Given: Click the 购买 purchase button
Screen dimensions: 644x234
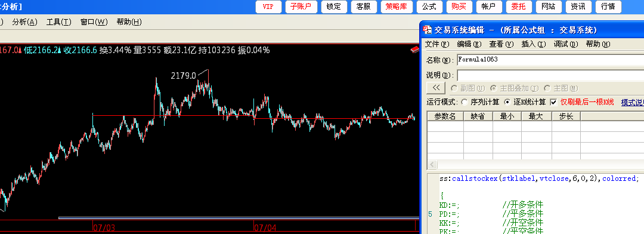Looking at the screenshot, I should click(459, 7).
